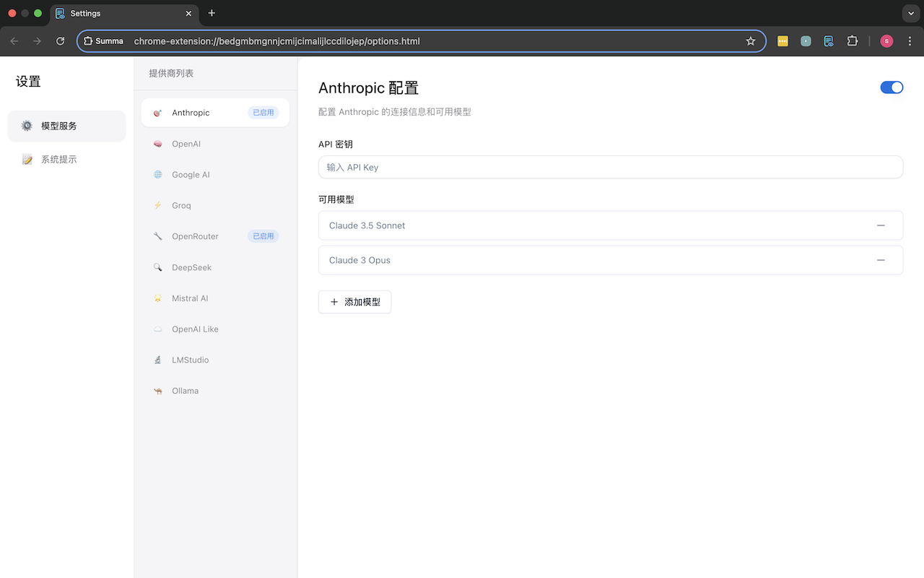Screen dimensions: 924x578
Task: Select Mistral AI provider
Action: tap(215, 298)
